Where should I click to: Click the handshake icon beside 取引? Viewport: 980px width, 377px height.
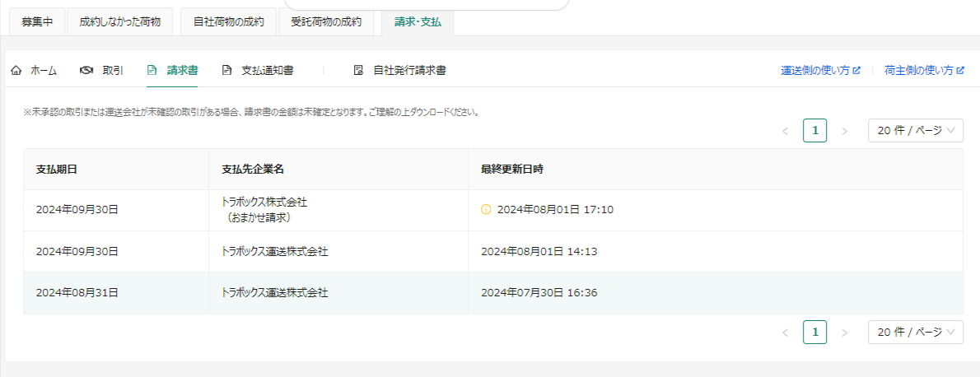click(86, 70)
